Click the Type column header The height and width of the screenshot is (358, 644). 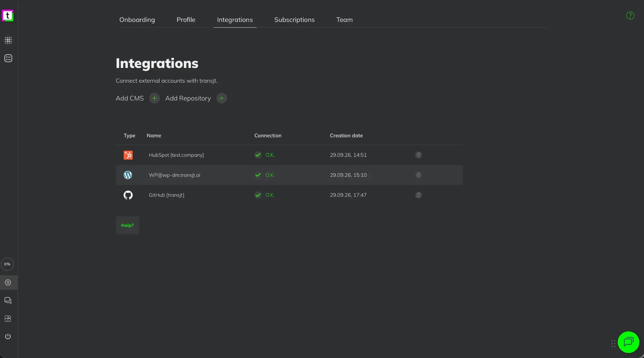129,136
